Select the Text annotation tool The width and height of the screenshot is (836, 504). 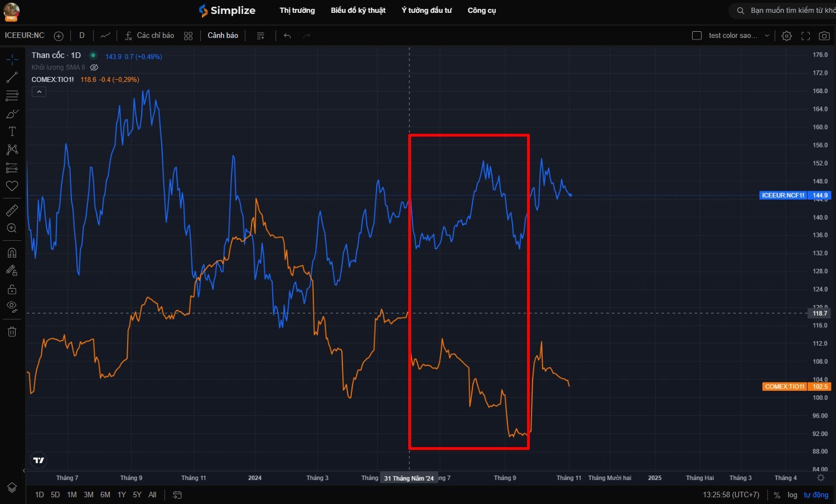coord(12,132)
